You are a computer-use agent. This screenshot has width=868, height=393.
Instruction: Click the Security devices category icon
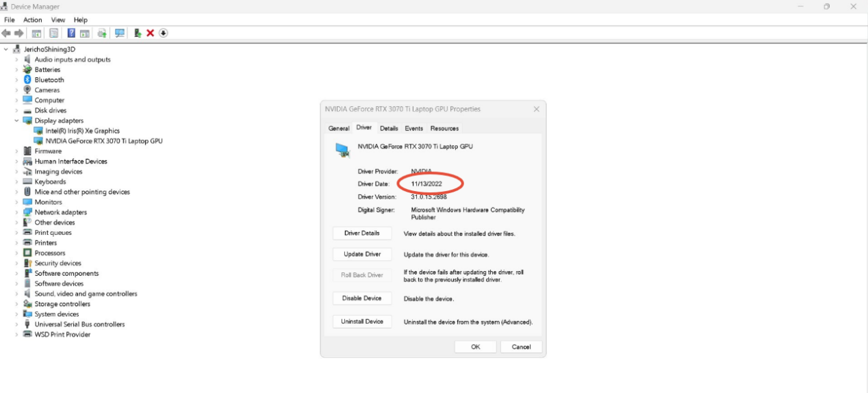[x=27, y=263]
